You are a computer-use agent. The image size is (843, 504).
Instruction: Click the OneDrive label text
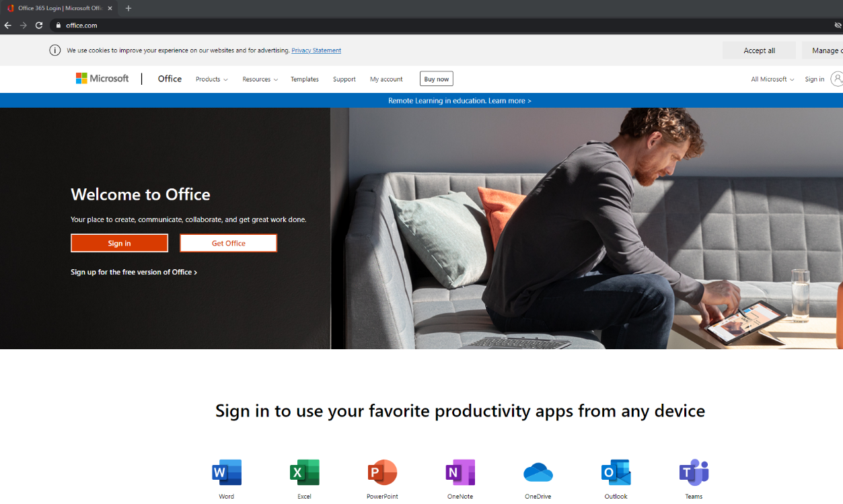(538, 496)
